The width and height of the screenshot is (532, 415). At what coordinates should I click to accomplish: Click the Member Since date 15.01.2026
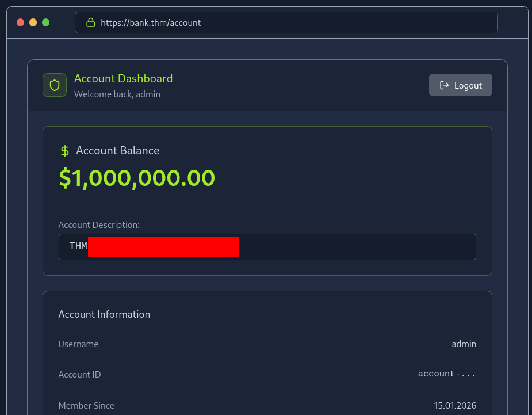tap(455, 406)
